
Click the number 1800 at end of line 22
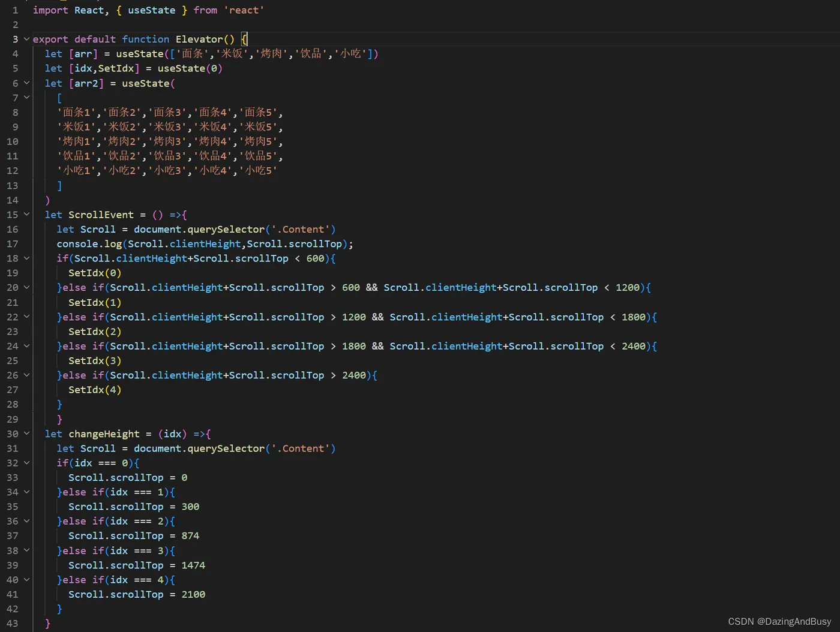coord(634,317)
